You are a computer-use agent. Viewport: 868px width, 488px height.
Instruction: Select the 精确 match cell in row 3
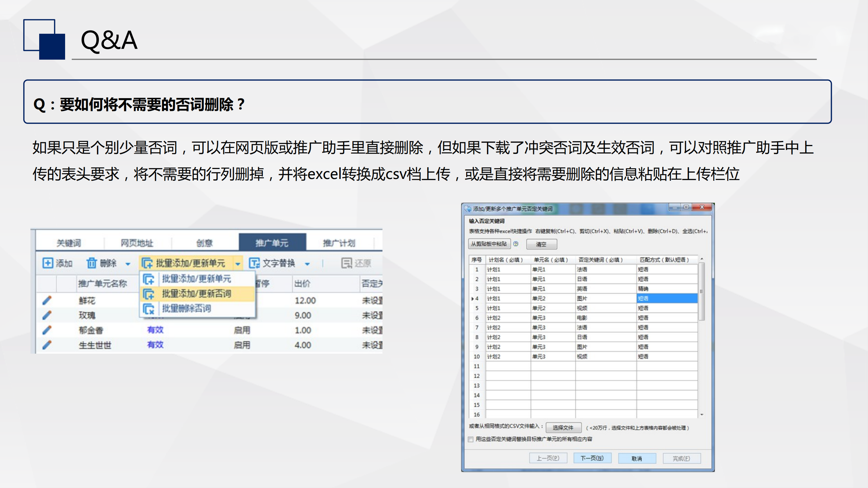(667, 289)
